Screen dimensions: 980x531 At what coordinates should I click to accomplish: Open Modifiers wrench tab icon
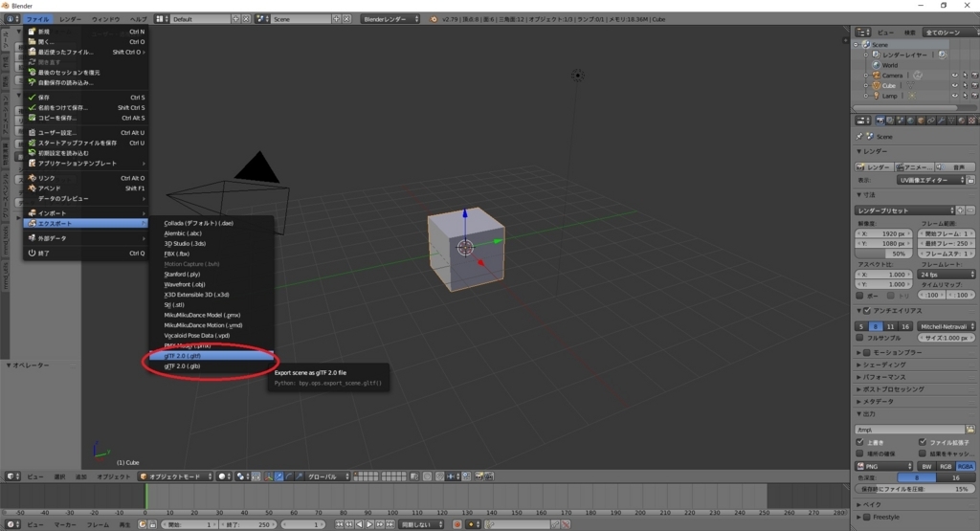(x=942, y=121)
